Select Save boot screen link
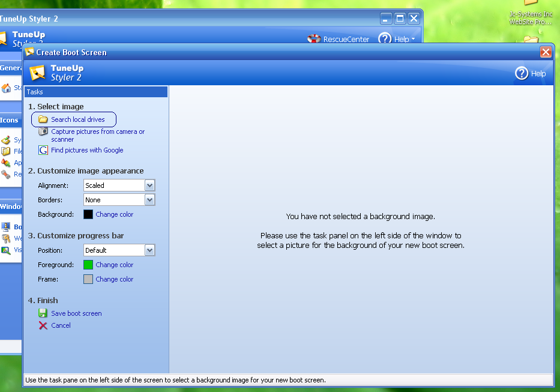The height and width of the screenshot is (392, 560). (76, 313)
